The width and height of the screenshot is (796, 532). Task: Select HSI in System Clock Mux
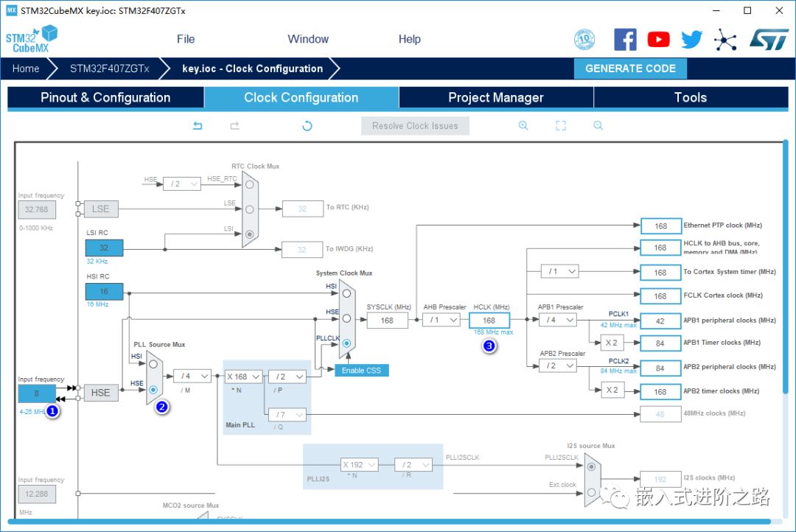coord(346,293)
